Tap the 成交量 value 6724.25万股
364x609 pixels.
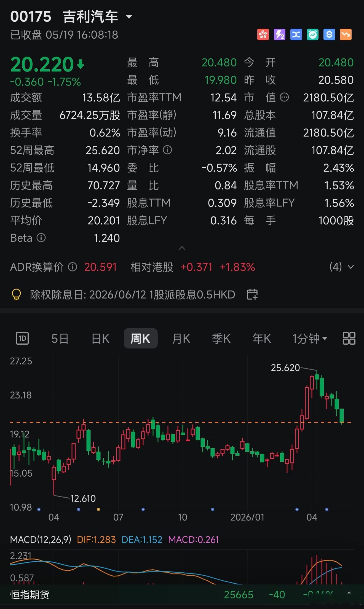point(90,115)
